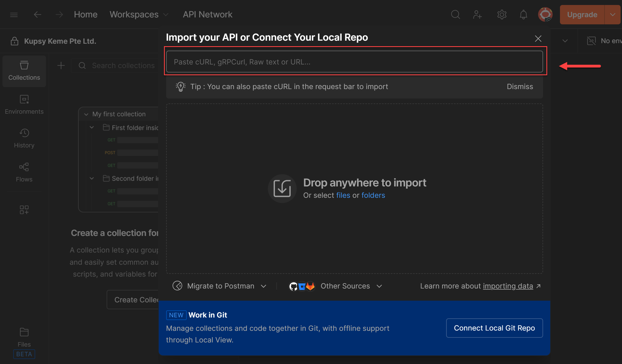
Task: Open the Collections sidebar panel
Action: (x=24, y=71)
